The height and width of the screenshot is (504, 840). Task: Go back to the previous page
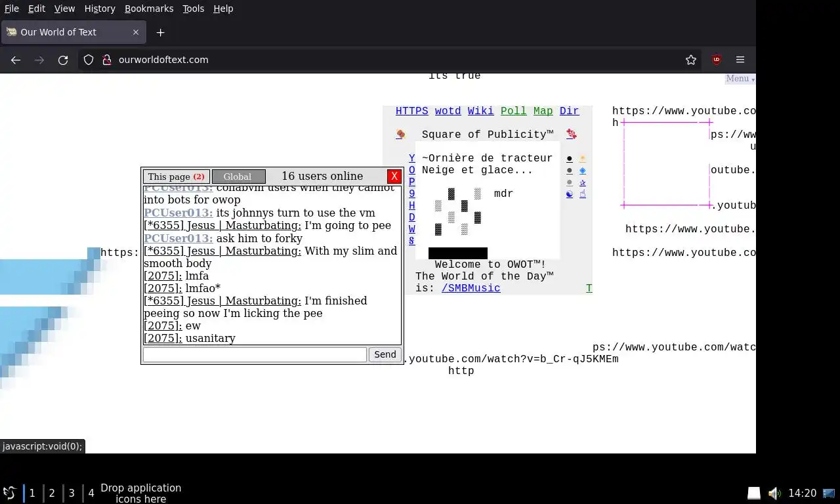tap(16, 60)
